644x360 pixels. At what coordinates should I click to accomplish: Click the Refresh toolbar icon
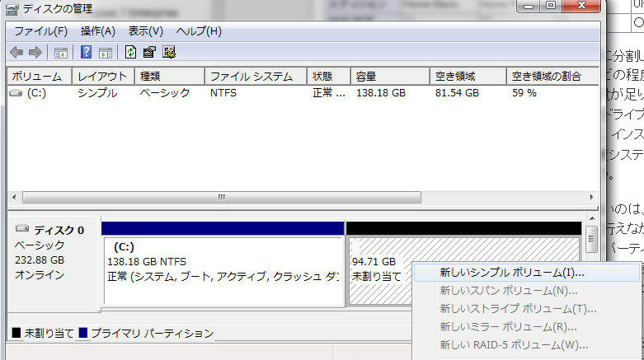(130, 52)
